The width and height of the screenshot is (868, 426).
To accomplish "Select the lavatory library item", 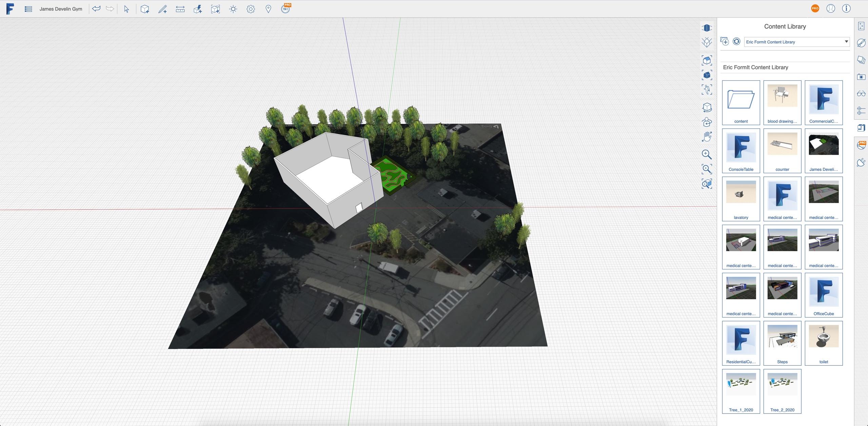I will click(x=741, y=199).
